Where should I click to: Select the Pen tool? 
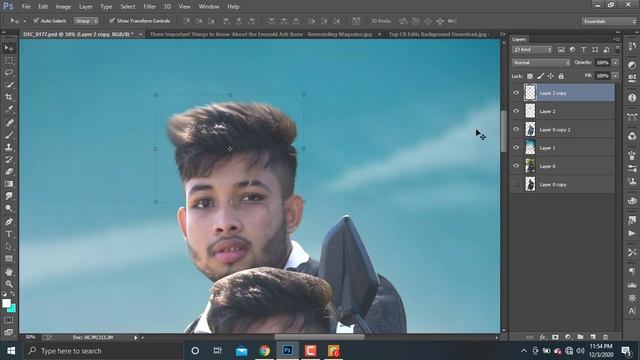pyautogui.click(x=9, y=222)
